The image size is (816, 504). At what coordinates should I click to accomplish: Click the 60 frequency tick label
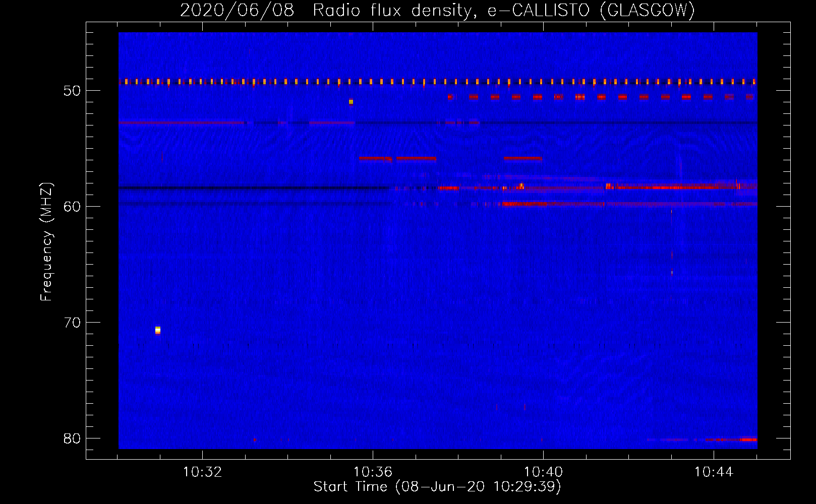[x=72, y=207]
